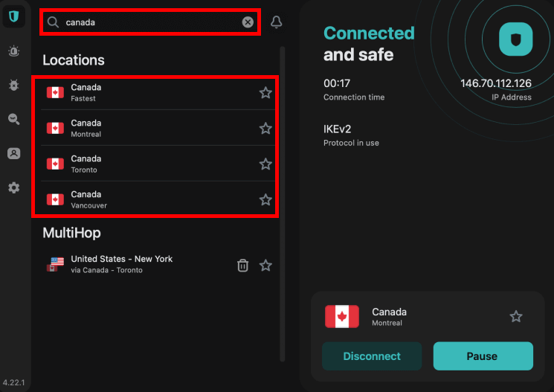Favorite the Canada Toronto location
Image resolution: width=554 pixels, height=392 pixels.
(265, 164)
